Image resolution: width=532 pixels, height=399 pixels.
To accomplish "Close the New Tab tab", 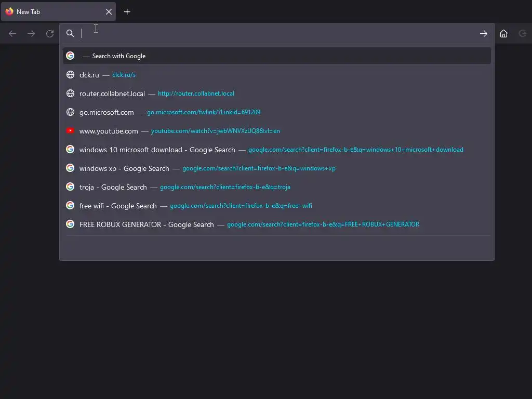I will tap(109, 12).
